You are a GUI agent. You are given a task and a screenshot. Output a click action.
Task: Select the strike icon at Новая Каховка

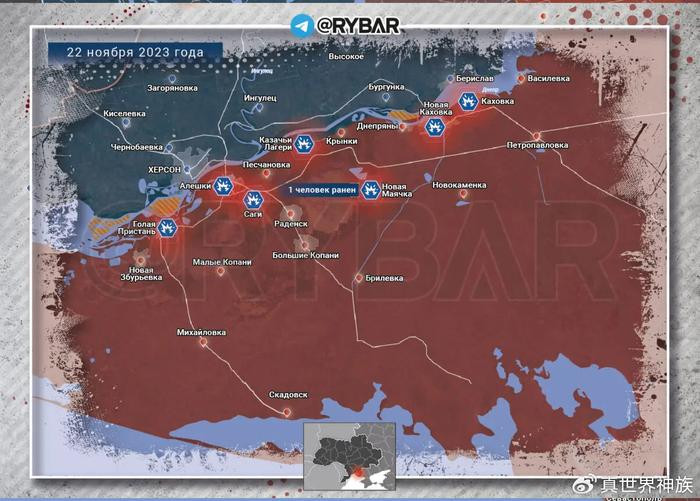pos(435,126)
